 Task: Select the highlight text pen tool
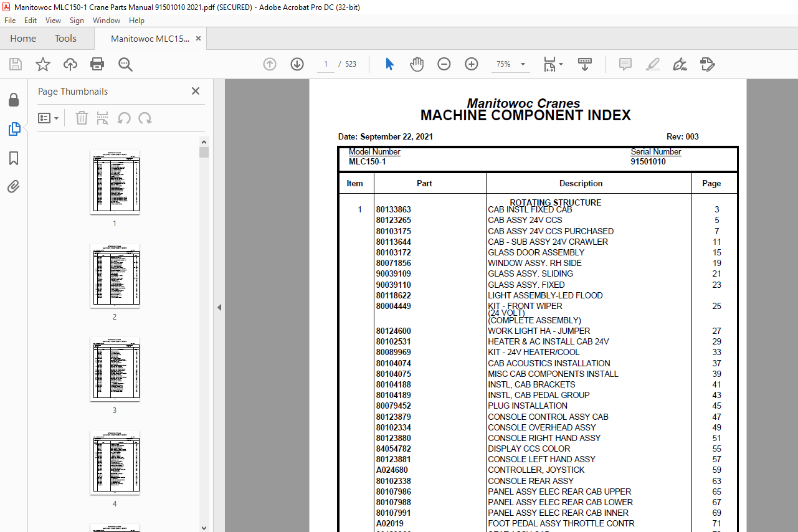[x=653, y=64]
